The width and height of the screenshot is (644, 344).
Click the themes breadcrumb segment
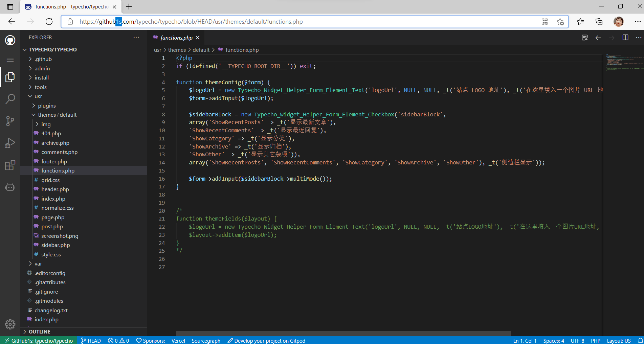pyautogui.click(x=177, y=50)
